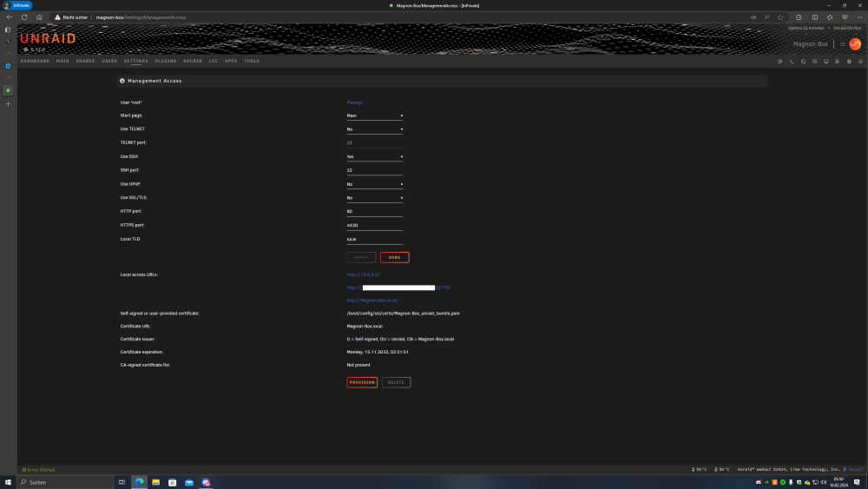Click the DELETE certificate button

coord(397,382)
